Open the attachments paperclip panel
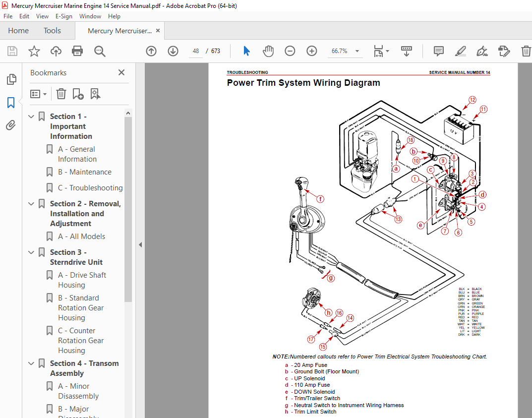532x418 pixels. click(11, 125)
